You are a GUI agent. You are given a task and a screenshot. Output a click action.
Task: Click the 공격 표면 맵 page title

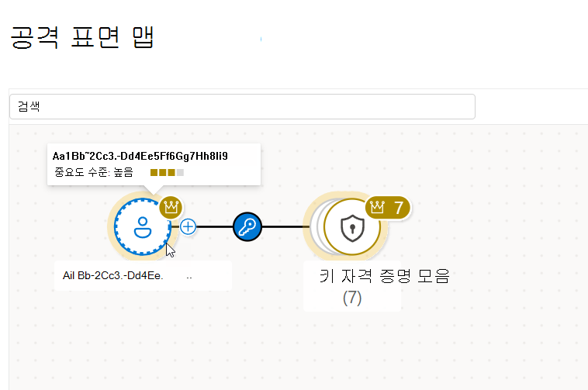pyautogui.click(x=82, y=37)
